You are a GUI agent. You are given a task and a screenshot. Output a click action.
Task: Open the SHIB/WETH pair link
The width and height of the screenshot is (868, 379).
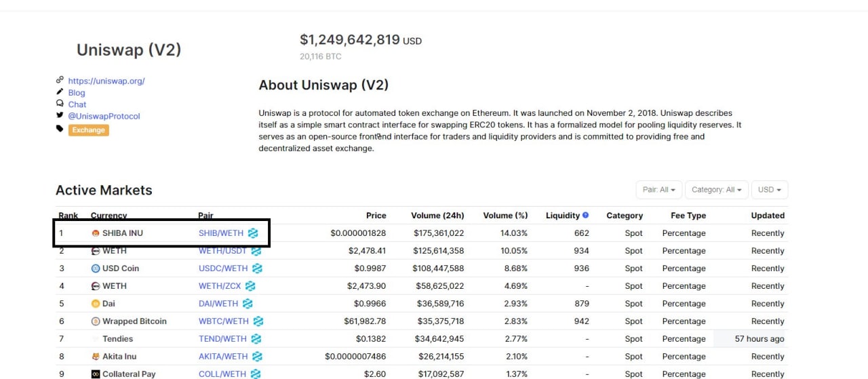click(x=221, y=233)
